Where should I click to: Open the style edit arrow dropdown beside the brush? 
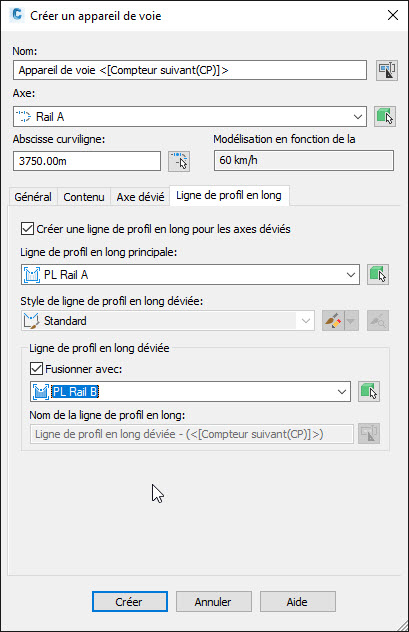pyautogui.click(x=351, y=321)
